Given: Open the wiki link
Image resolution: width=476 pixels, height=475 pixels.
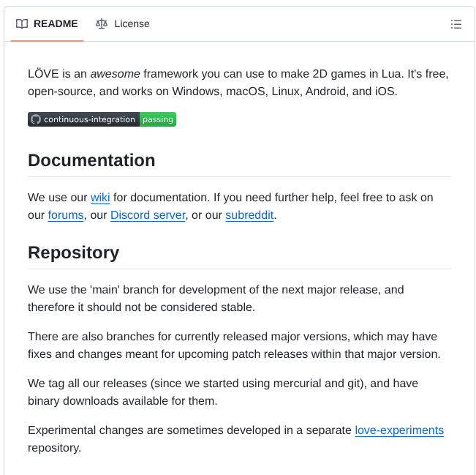Looking at the screenshot, I should (x=100, y=198).
